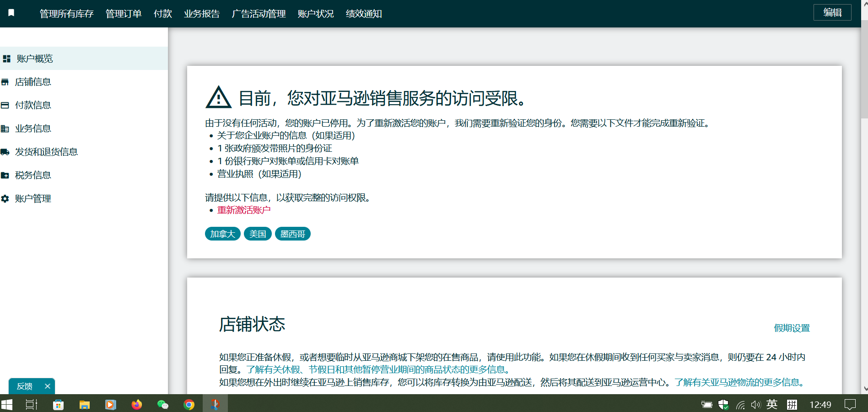Launch Firefox from the taskbar

(x=136, y=405)
